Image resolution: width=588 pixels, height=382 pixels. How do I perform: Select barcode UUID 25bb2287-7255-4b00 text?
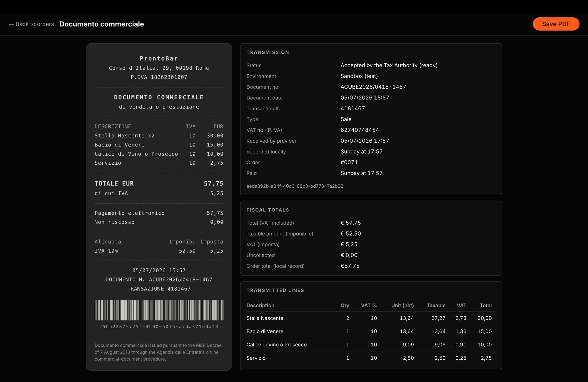(x=159, y=327)
